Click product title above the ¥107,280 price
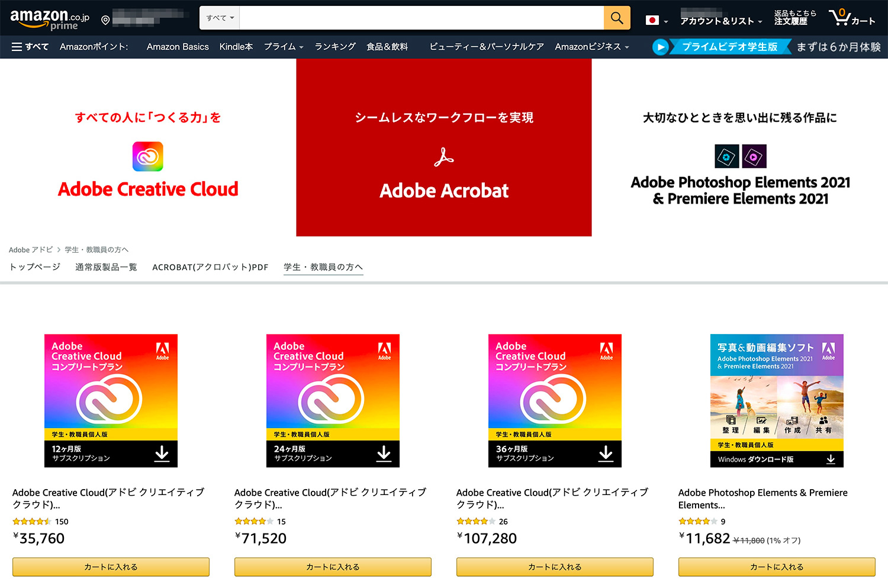 552,499
